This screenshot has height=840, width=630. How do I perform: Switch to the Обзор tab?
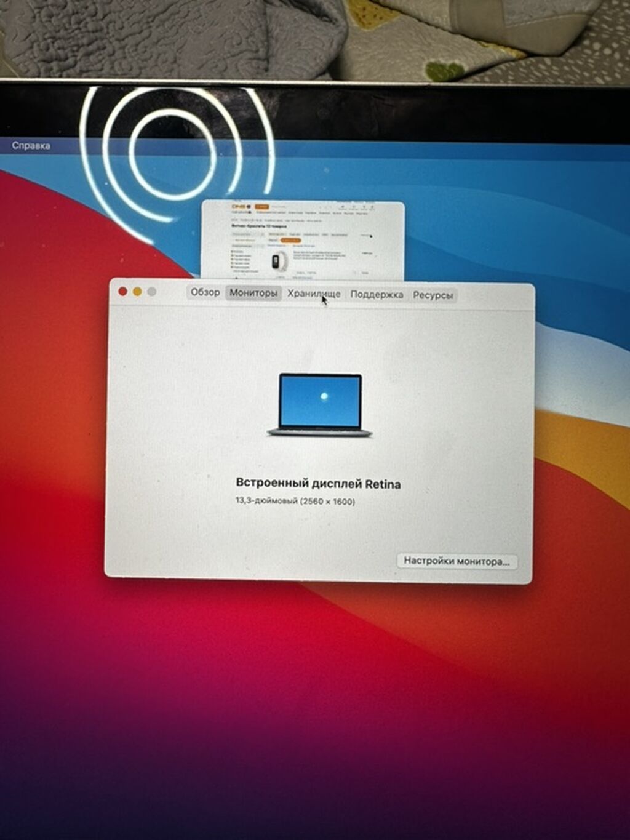click(x=205, y=292)
